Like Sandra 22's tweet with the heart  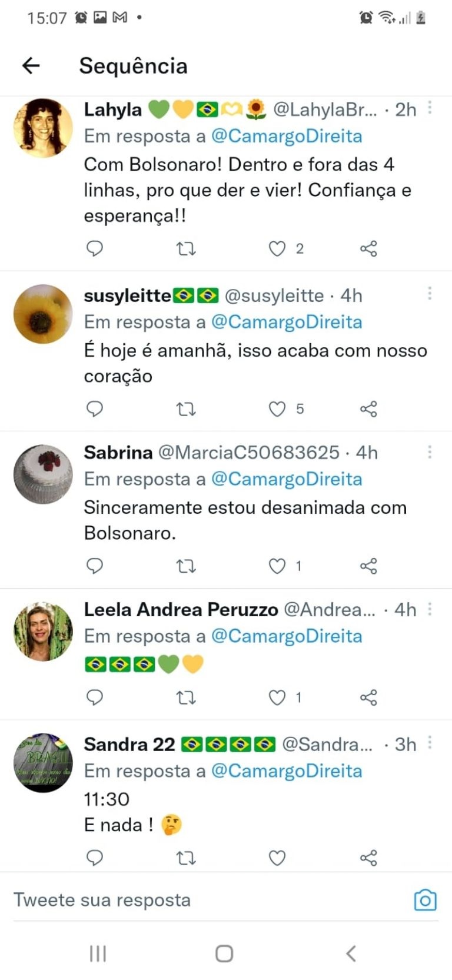point(277,858)
